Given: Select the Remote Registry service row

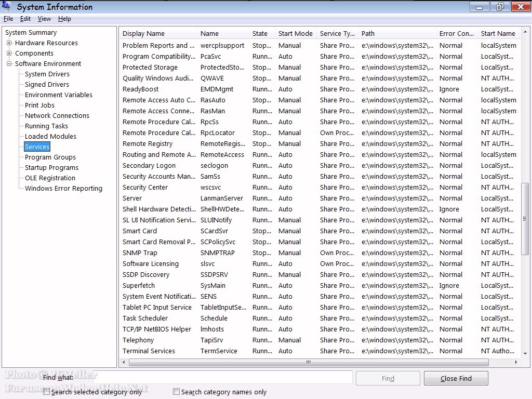Looking at the screenshot, I should pos(320,144).
